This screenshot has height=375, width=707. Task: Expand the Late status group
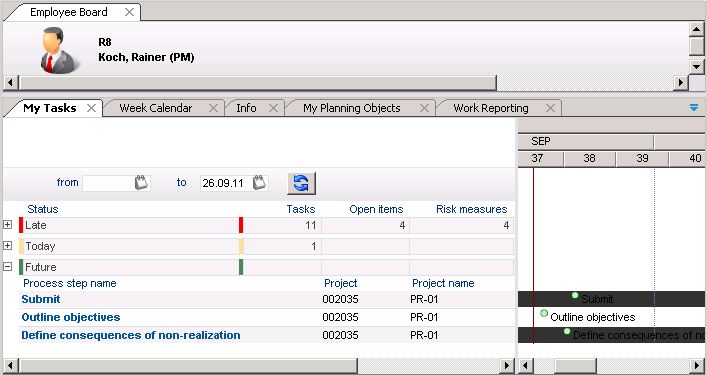pyautogui.click(x=8, y=224)
